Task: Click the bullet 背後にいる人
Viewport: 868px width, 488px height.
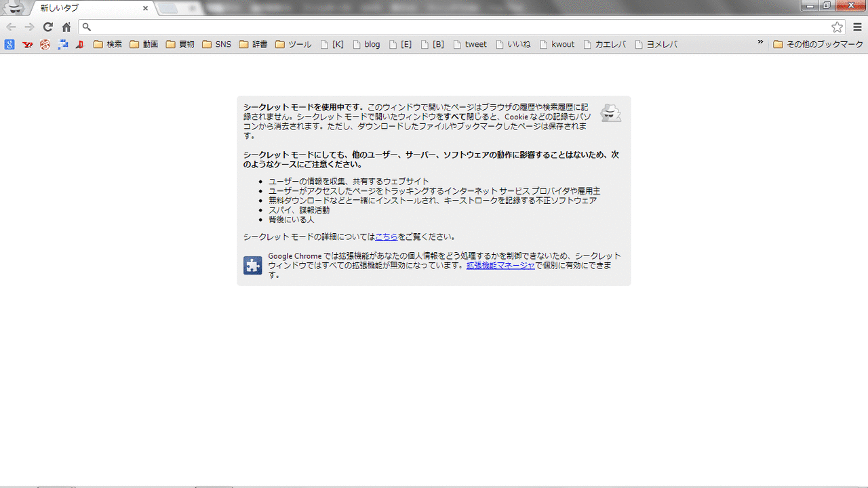Action: 291,220
